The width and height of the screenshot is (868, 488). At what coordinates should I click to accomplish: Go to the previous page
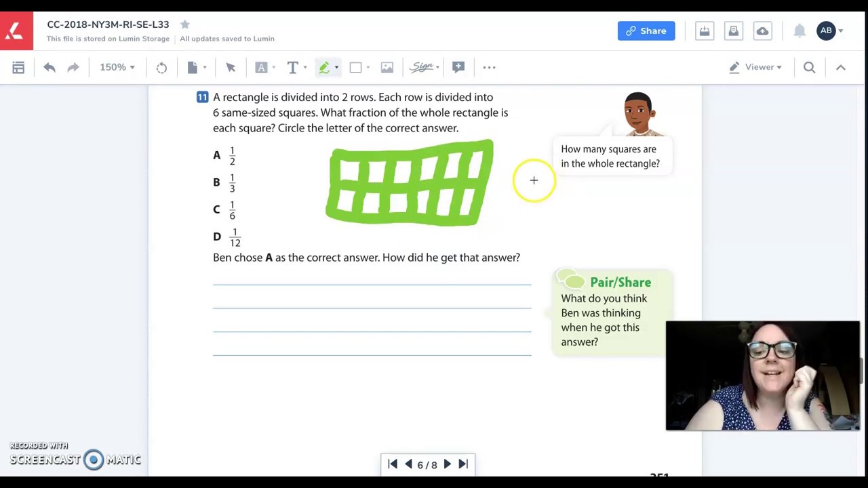pyautogui.click(x=408, y=464)
